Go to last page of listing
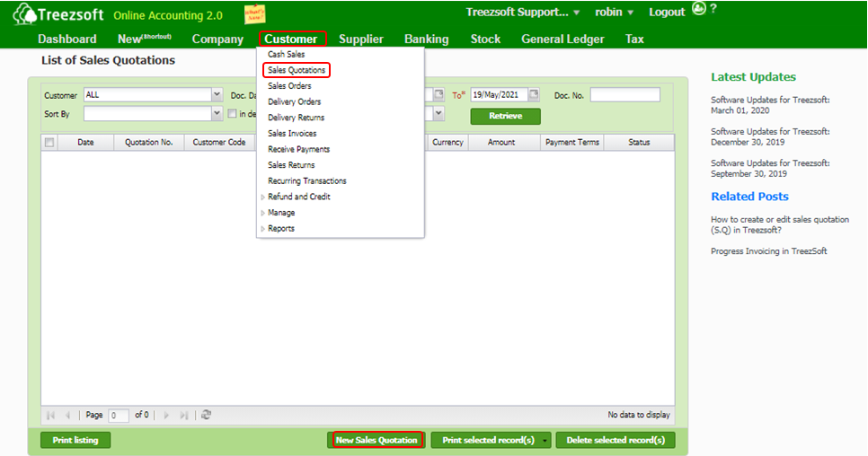 (x=184, y=415)
